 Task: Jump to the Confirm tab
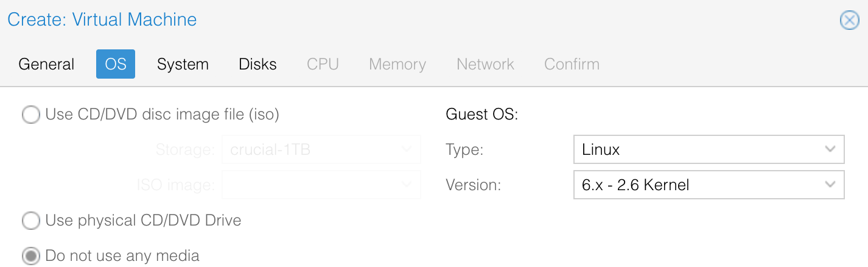pos(572,64)
